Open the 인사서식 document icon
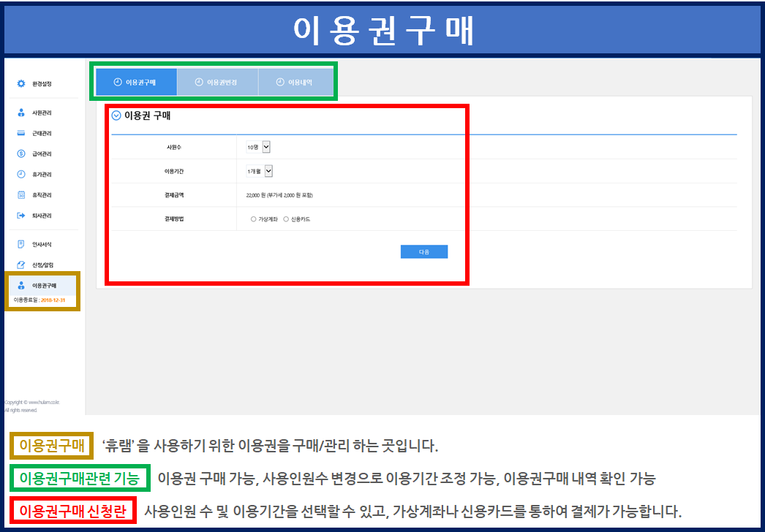765x532 pixels. pos(21,244)
